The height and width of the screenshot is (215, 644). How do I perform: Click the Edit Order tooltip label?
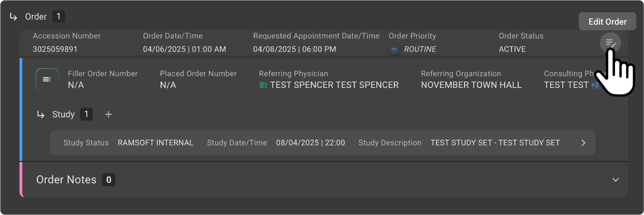point(607,22)
